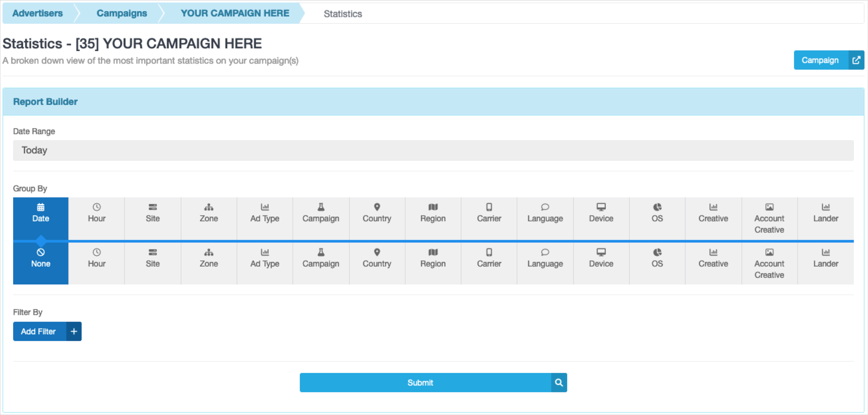Click the external link icon beside Campaign
Image resolution: width=868 pixels, height=415 pixels.
(856, 60)
